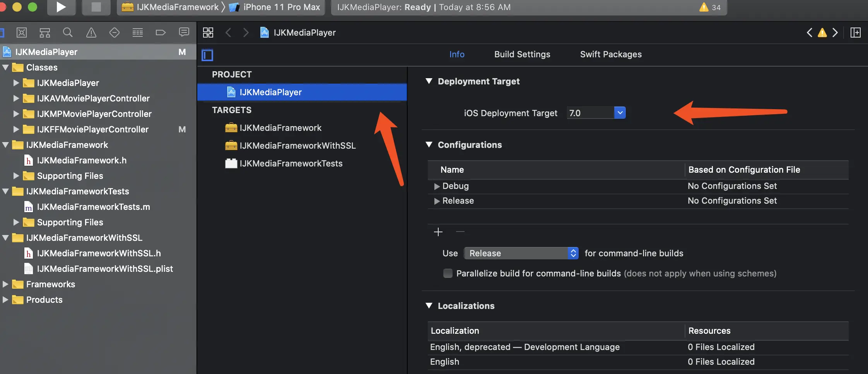Open the related items grid icon
Image resolution: width=868 pixels, height=374 pixels.
pos(208,33)
